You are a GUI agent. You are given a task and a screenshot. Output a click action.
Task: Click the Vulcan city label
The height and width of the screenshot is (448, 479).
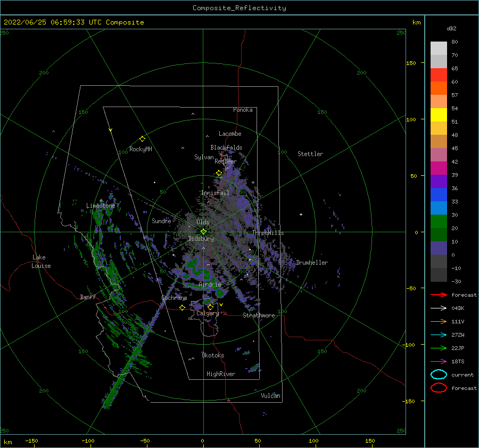[x=270, y=396]
